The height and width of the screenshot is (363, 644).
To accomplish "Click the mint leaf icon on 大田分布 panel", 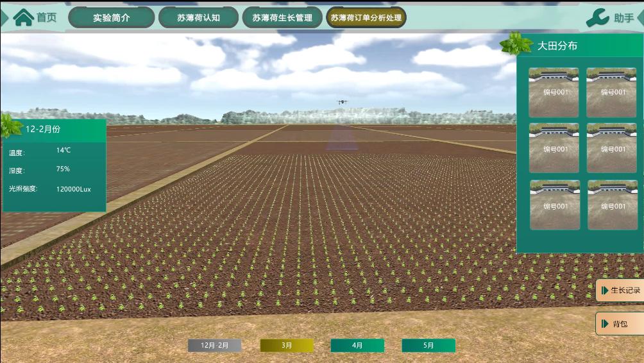I will click(516, 44).
